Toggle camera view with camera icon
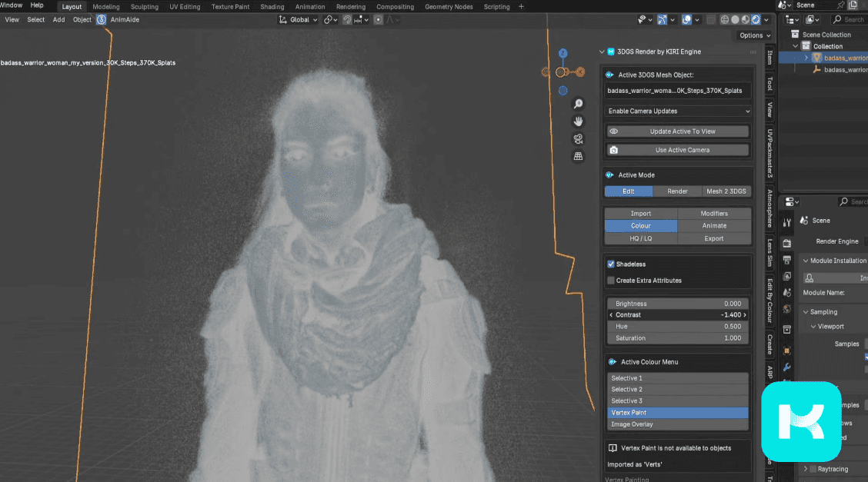Screen dimensions: 868x482 tap(578, 139)
